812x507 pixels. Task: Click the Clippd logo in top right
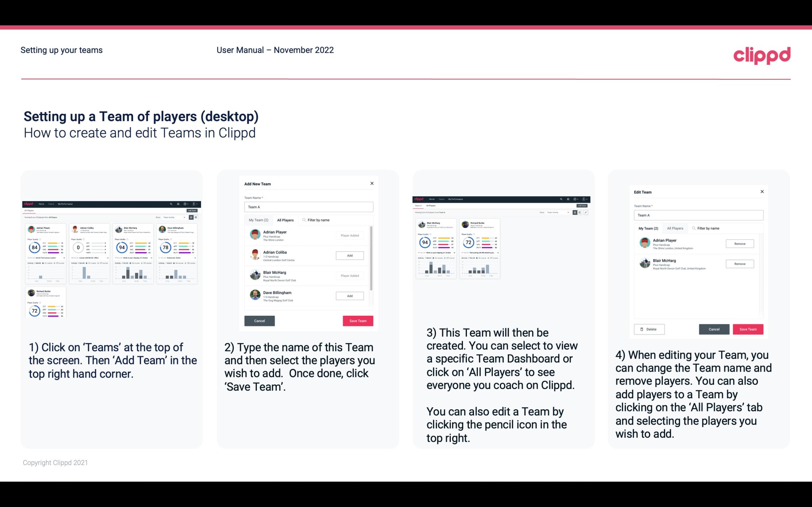(762, 54)
